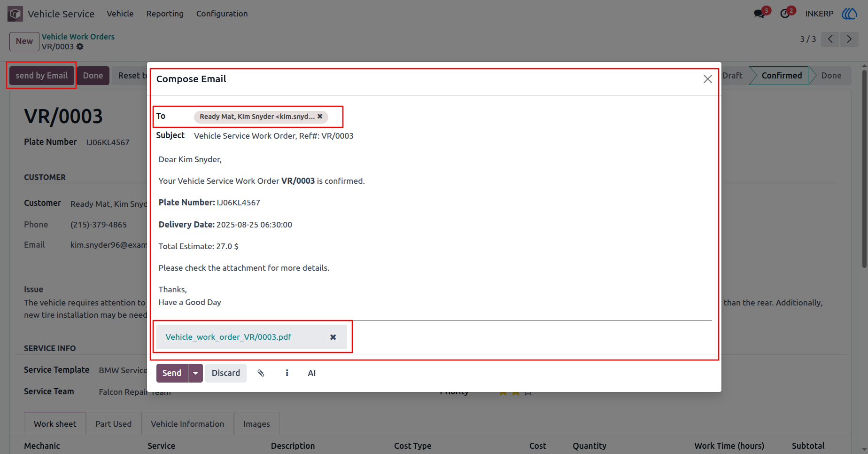This screenshot has height=454, width=868.
Task: Switch to the Vehicle Information tab
Action: pos(187,424)
